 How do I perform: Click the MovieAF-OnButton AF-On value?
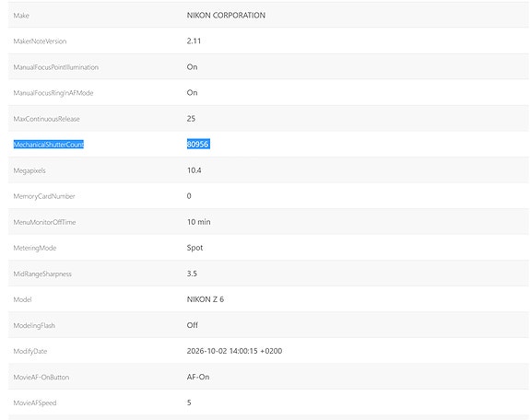(198, 377)
